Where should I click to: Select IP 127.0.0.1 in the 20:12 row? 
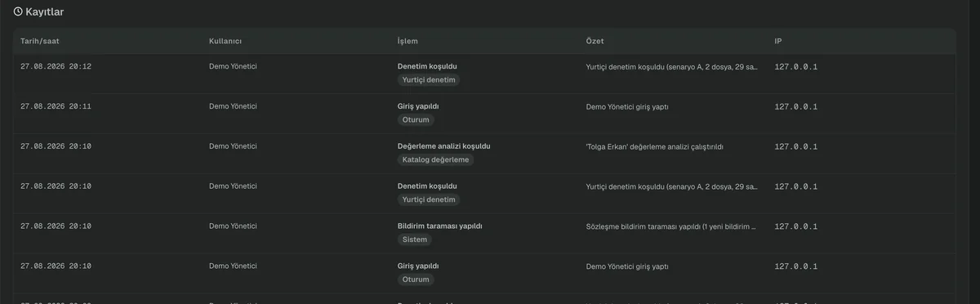tap(795, 67)
